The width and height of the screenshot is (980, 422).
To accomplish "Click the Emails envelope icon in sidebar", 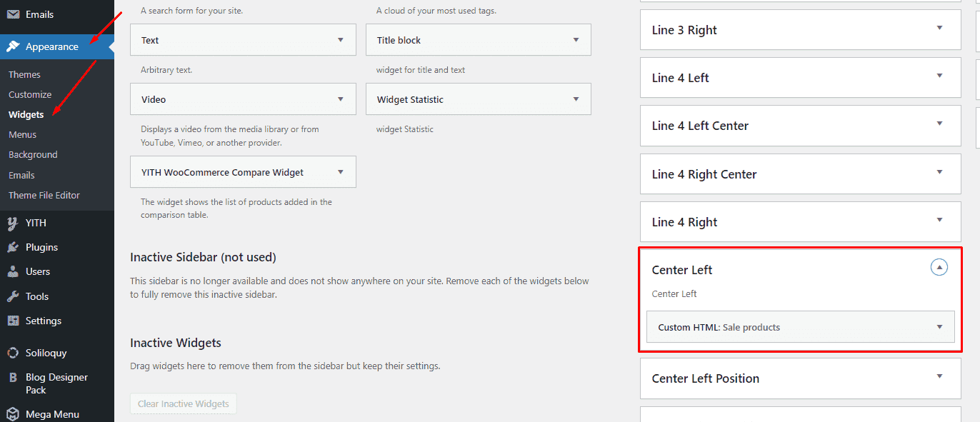I will (x=13, y=14).
